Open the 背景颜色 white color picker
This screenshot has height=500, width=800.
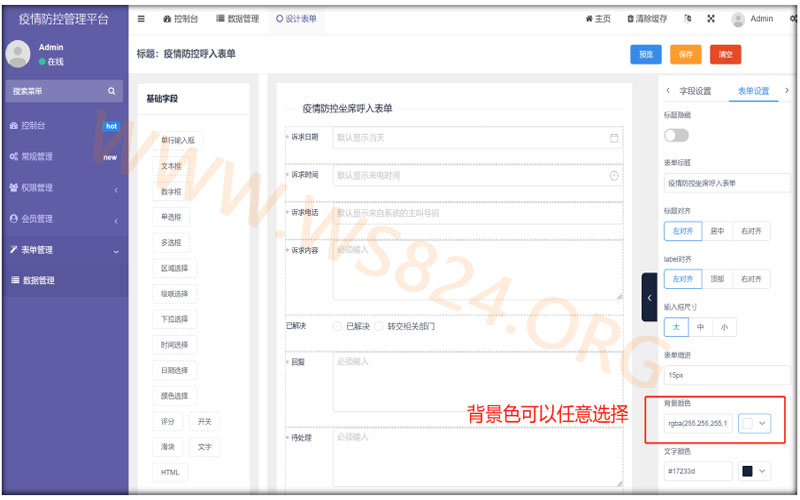(754, 423)
